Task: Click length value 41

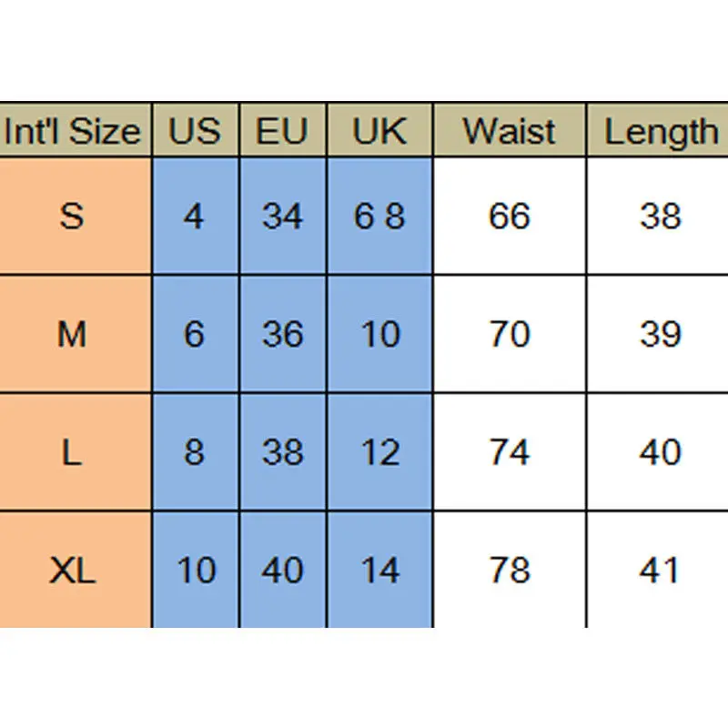Action: 658,570
